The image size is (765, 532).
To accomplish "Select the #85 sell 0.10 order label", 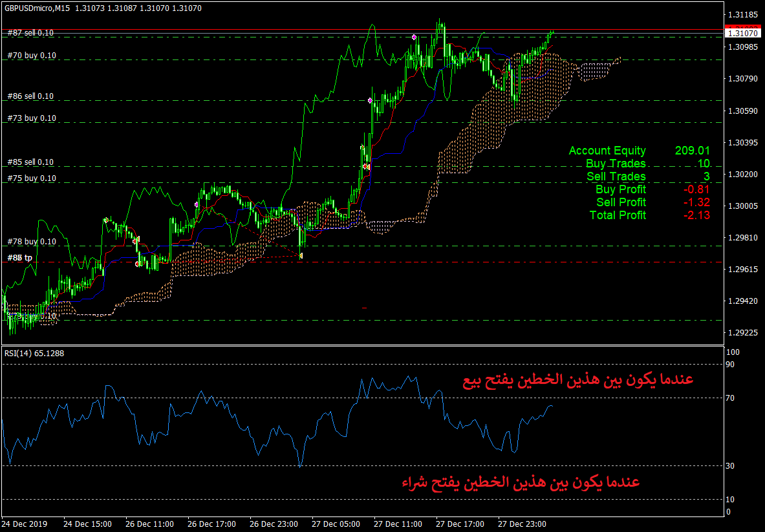I will pyautogui.click(x=31, y=162).
